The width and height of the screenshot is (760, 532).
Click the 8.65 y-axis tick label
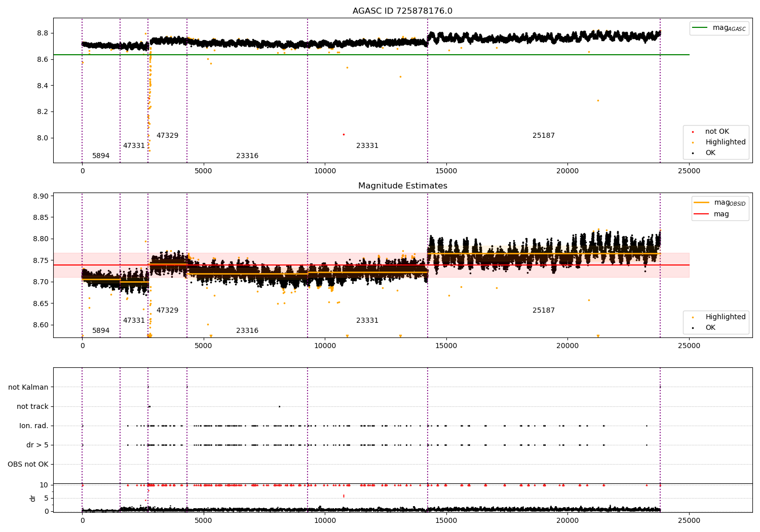tap(40, 304)
